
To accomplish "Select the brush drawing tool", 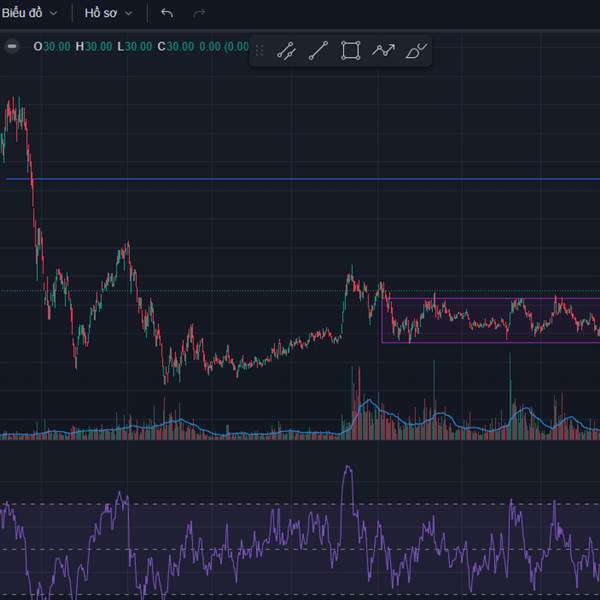I will tap(416, 51).
